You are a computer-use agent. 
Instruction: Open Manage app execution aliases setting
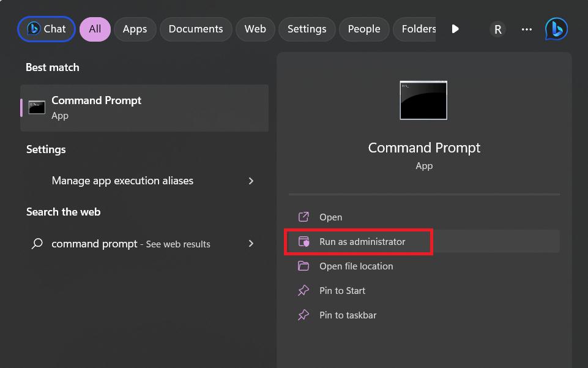click(x=144, y=181)
